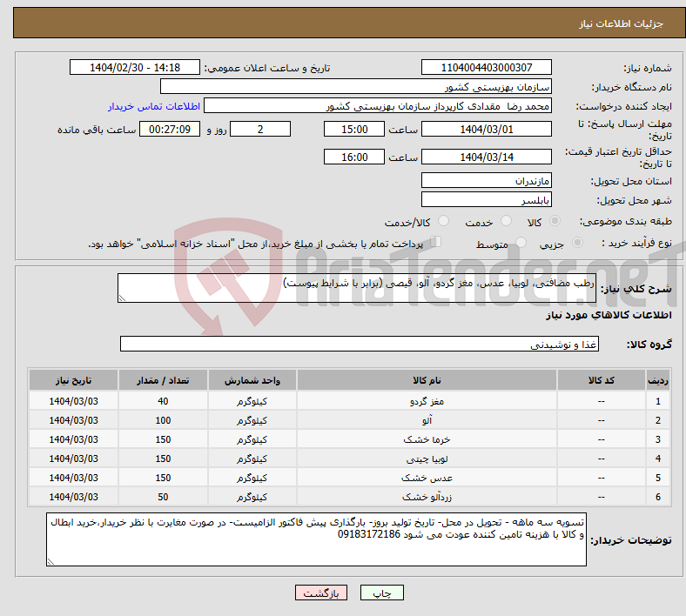Toggle the اسناد خزانه اسلامی payment checkbox
The width and height of the screenshot is (686, 616).
(436, 241)
